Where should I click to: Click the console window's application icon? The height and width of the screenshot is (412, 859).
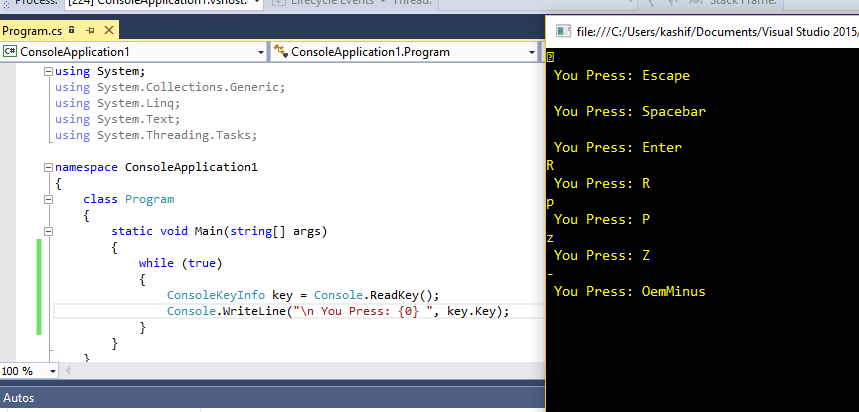tap(563, 31)
